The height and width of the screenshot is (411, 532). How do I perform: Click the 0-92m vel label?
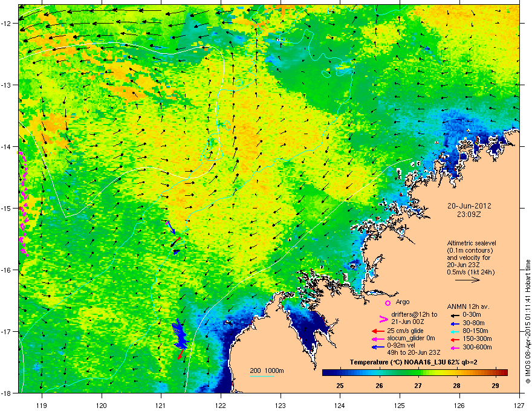coord(401,346)
